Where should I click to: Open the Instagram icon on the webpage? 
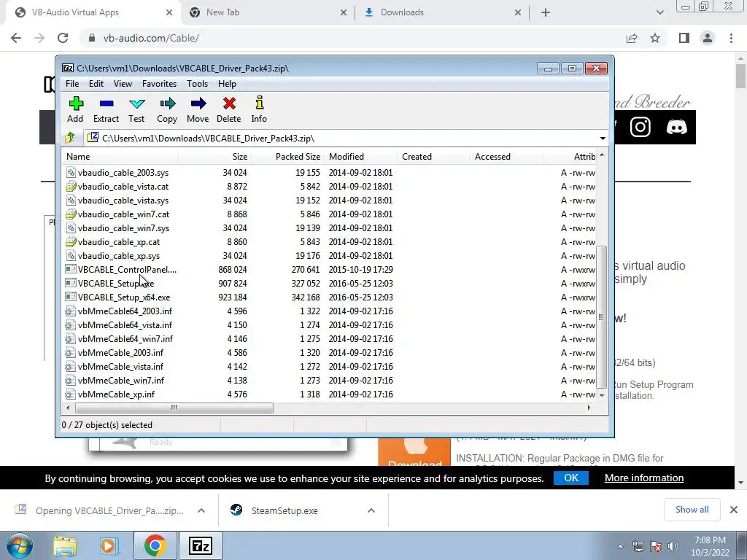(640, 127)
